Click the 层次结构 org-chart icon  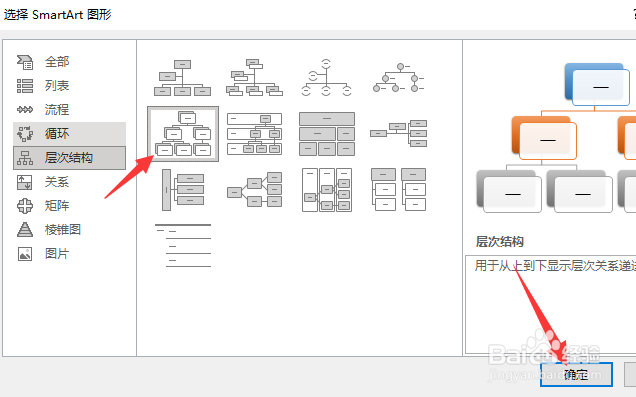click(x=25, y=158)
